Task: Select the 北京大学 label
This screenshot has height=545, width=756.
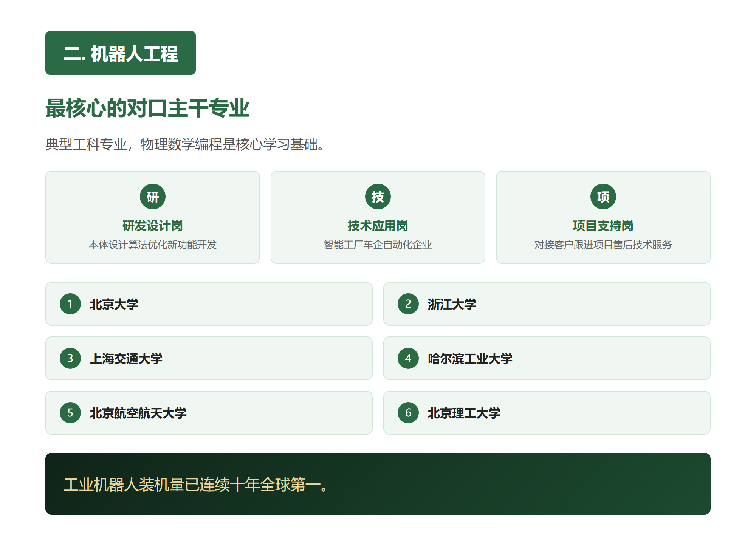Action: click(114, 304)
